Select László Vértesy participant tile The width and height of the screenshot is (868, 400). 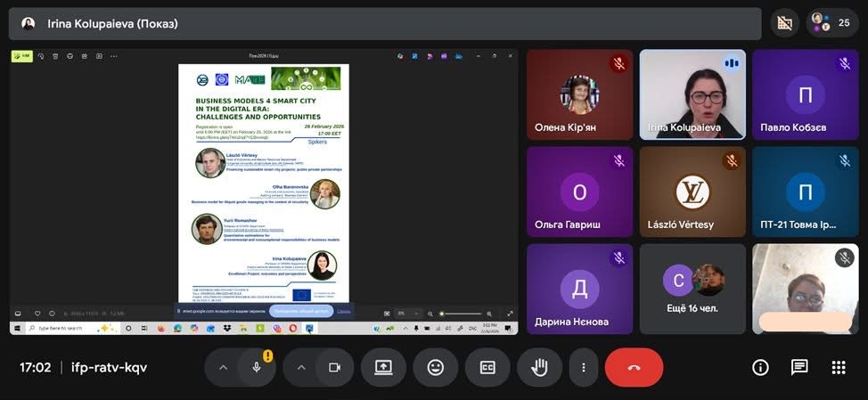coord(692,192)
